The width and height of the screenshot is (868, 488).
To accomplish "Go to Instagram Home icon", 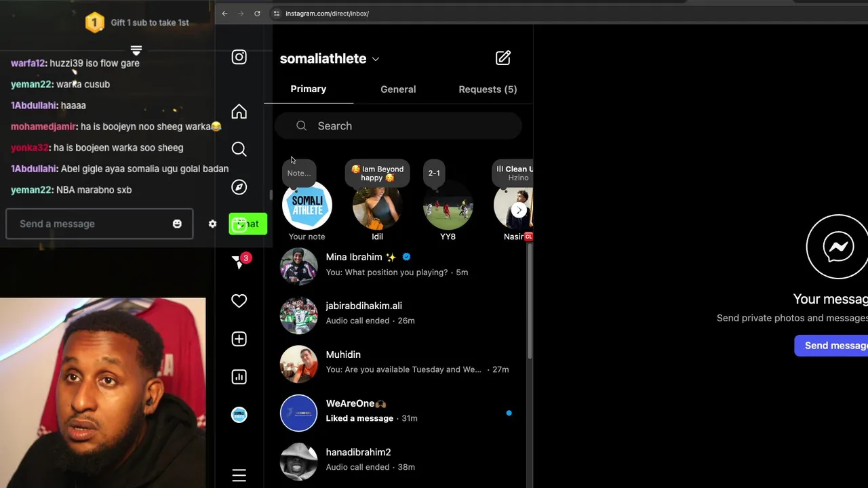I will coord(239,111).
